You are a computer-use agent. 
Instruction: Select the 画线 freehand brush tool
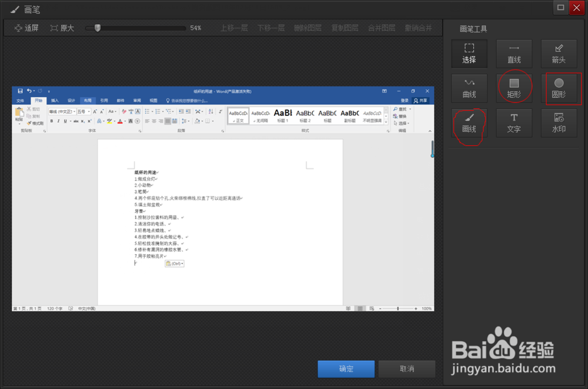tap(469, 123)
